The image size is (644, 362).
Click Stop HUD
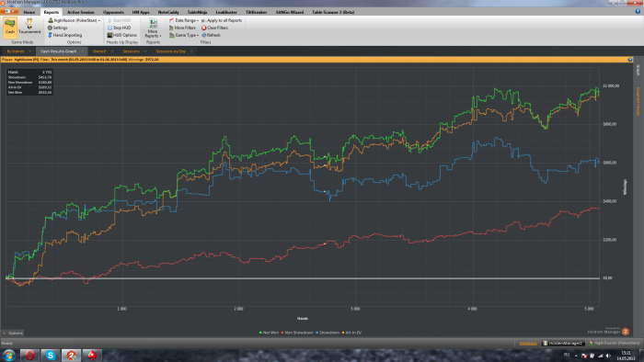point(119,28)
